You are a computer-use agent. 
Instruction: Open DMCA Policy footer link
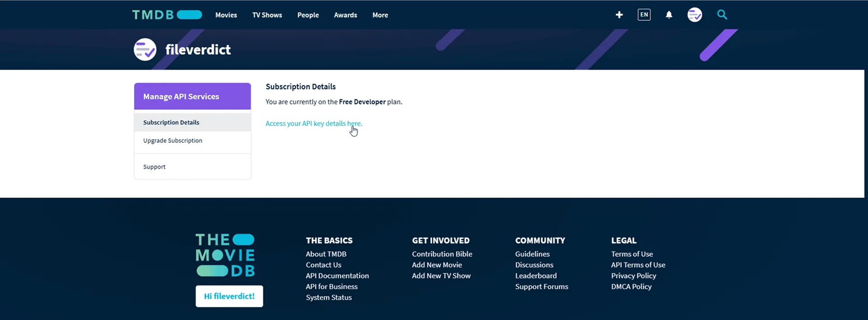click(631, 287)
